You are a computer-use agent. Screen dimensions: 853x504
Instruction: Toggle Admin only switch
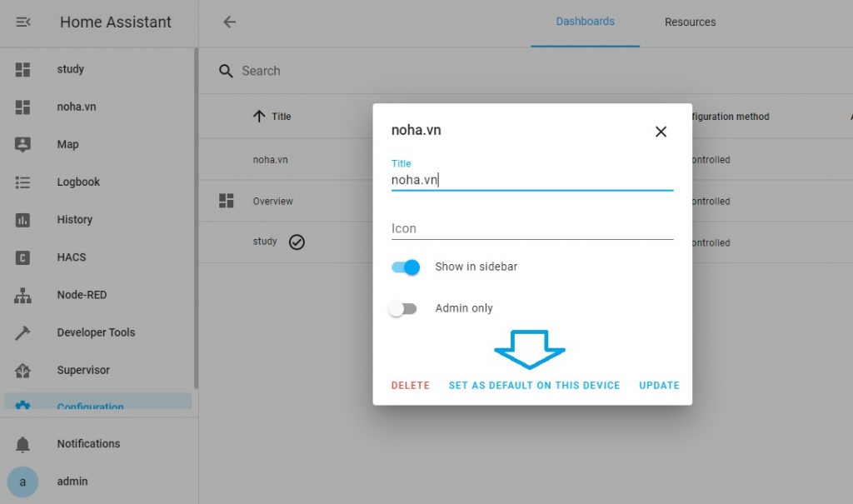pos(403,308)
